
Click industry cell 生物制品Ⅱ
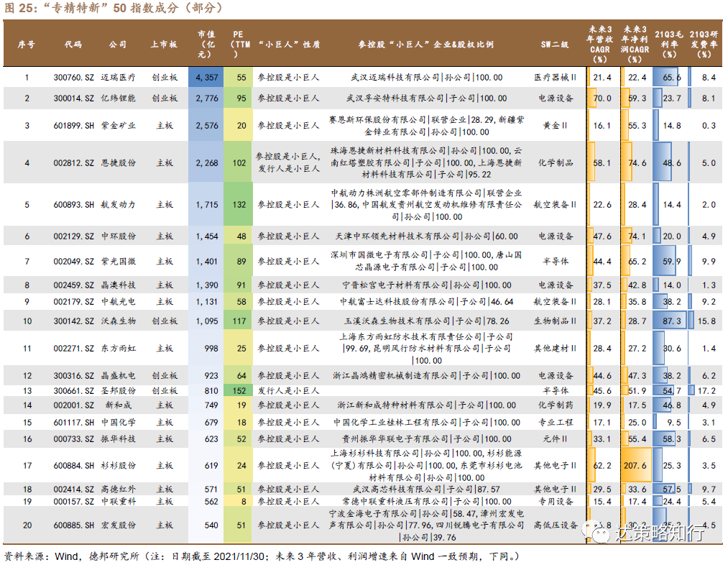coord(555,321)
